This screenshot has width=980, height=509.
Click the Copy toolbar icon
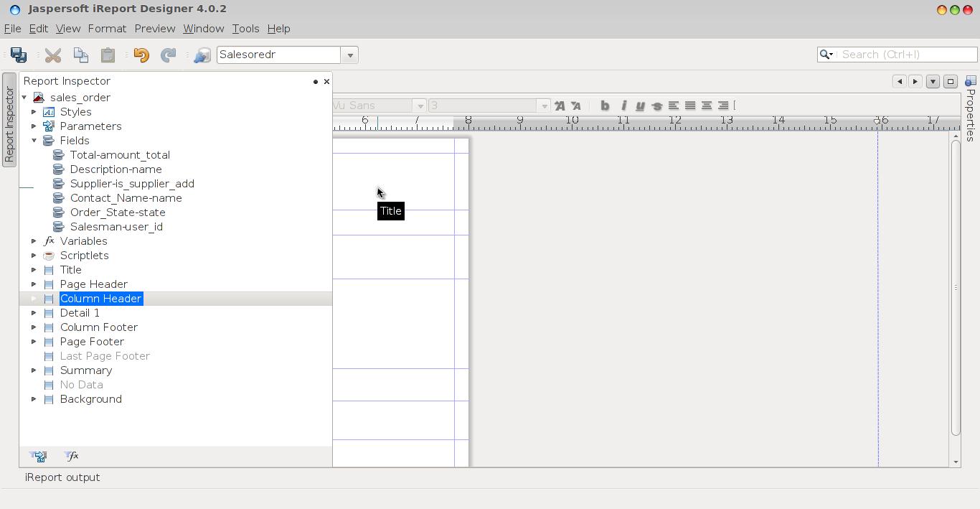pos(80,55)
